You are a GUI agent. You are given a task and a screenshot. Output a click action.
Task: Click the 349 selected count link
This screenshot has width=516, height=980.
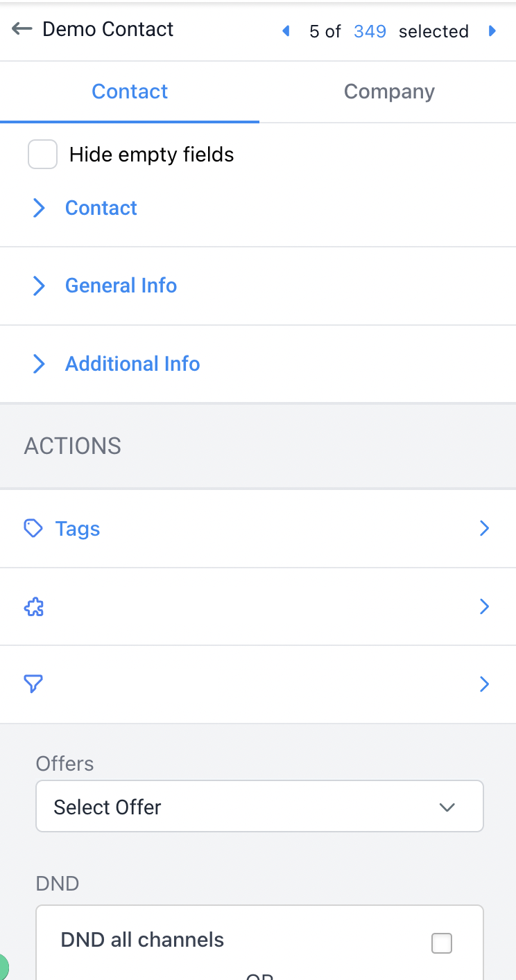click(x=370, y=30)
